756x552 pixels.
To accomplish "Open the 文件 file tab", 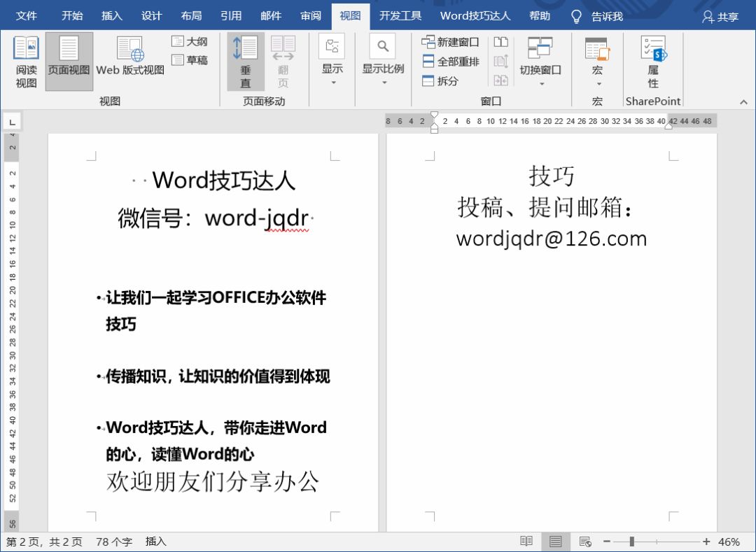I will (26, 16).
